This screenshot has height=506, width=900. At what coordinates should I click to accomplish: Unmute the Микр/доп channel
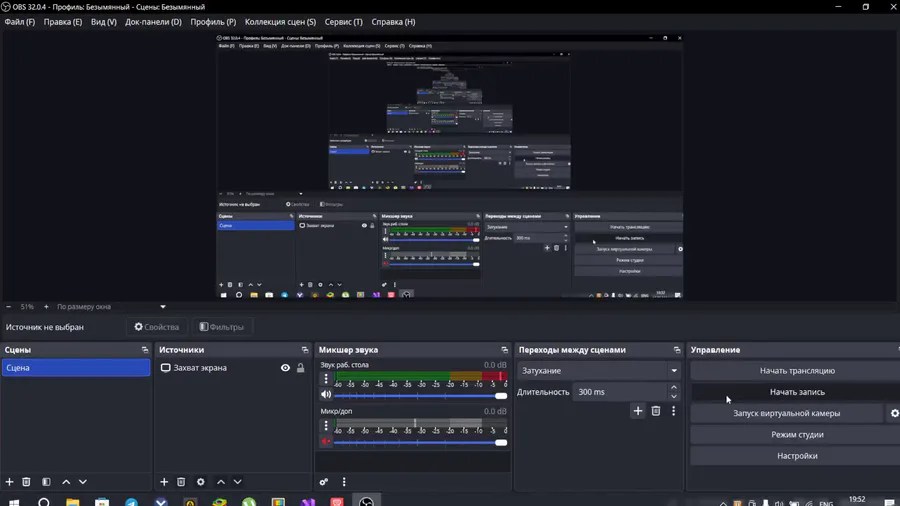click(x=326, y=441)
